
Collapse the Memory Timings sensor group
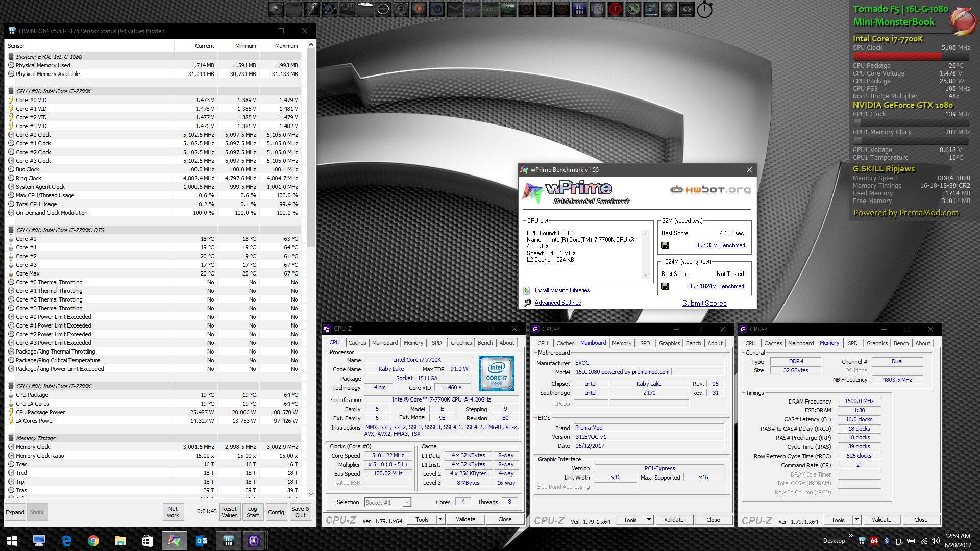pyautogui.click(x=11, y=438)
